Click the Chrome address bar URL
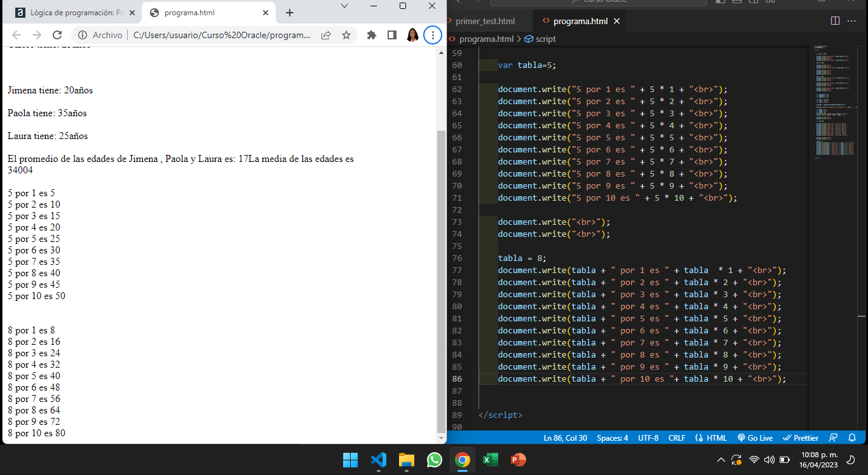 [222, 35]
